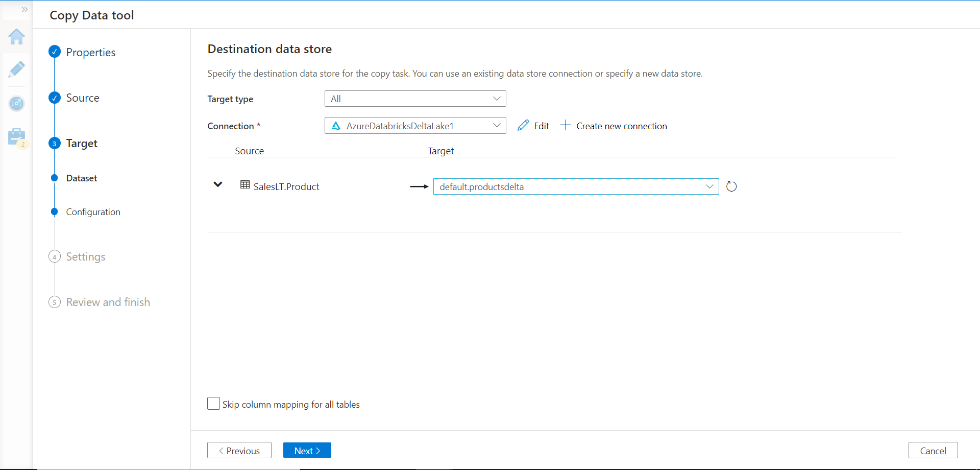Click the Edit connection pencil icon

523,126
